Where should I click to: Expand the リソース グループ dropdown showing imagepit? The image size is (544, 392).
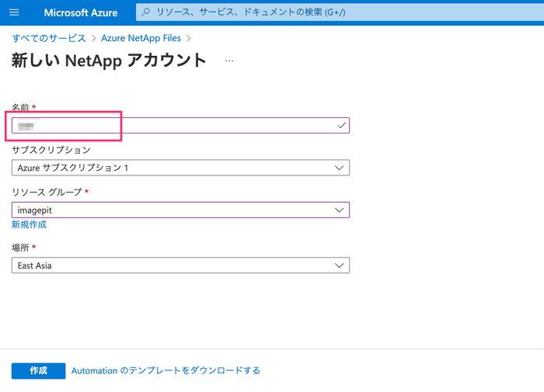(180, 210)
